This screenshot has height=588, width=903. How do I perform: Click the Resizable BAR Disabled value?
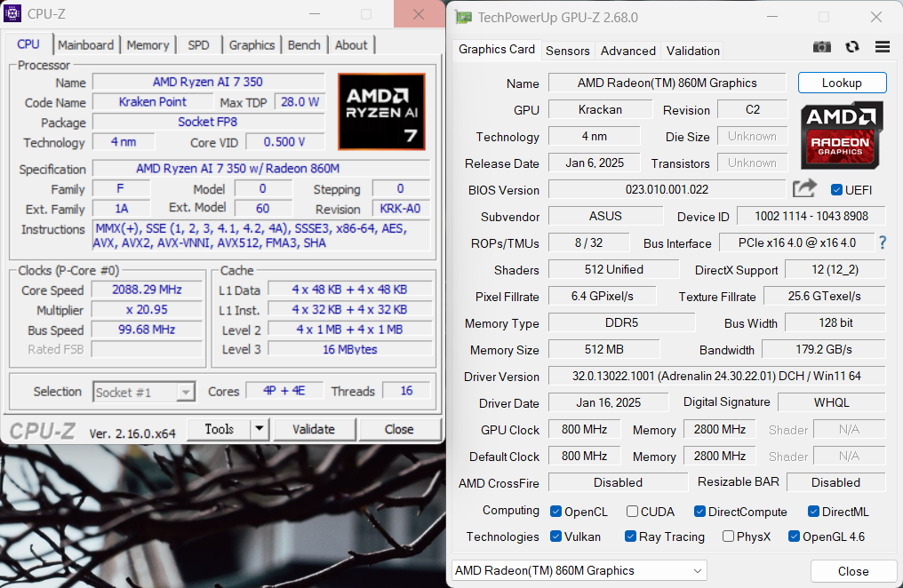835,482
